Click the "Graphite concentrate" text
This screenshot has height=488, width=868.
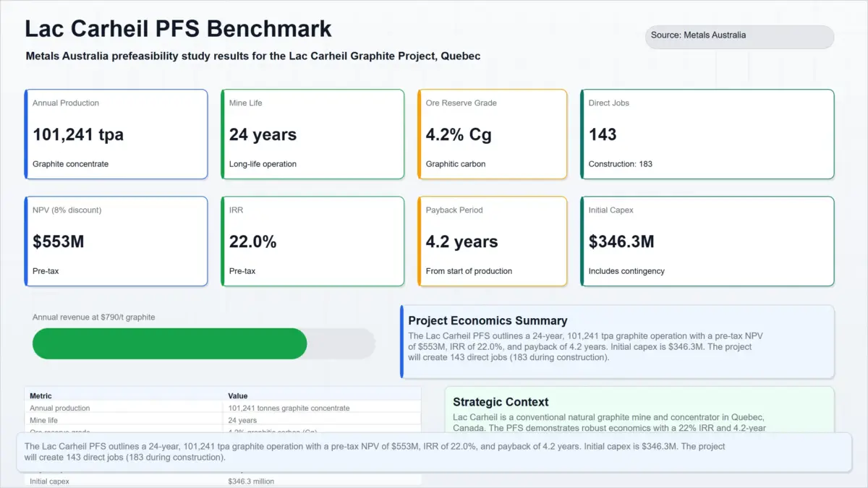pyautogui.click(x=70, y=164)
